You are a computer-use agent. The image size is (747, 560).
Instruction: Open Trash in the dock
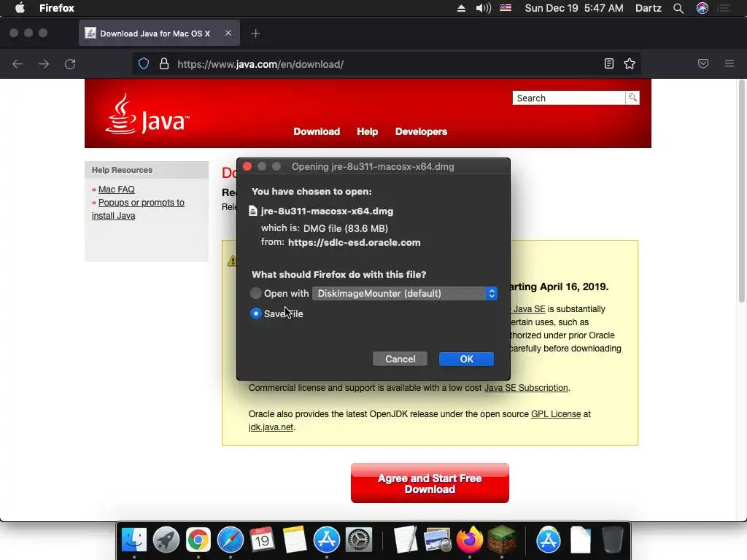(x=612, y=540)
